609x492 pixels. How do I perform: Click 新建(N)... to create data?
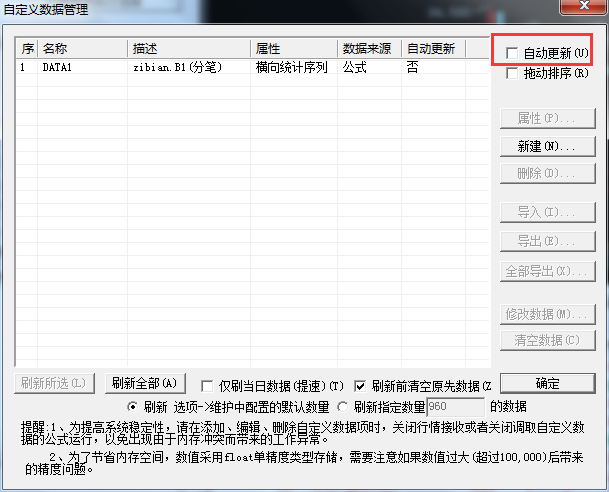tap(548, 146)
